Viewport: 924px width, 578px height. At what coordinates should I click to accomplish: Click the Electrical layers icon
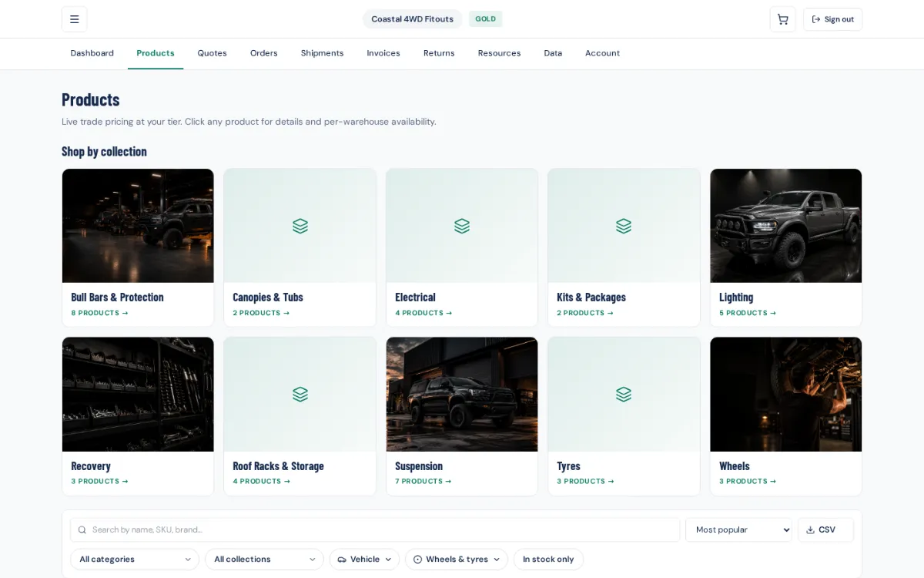point(462,226)
